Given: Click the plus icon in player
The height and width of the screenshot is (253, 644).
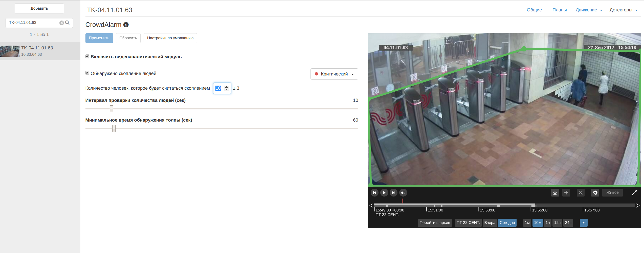Looking at the screenshot, I should pos(566,193).
